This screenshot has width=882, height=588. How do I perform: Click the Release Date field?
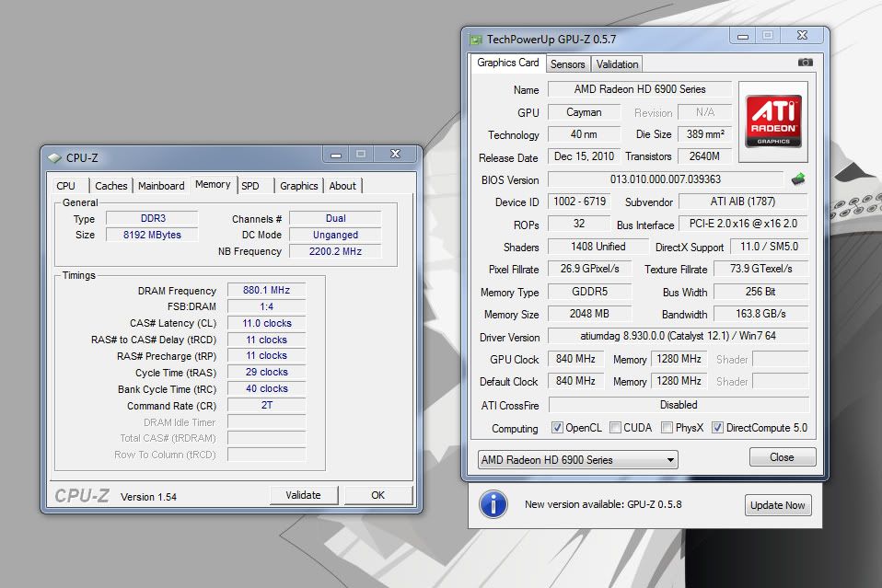click(584, 156)
